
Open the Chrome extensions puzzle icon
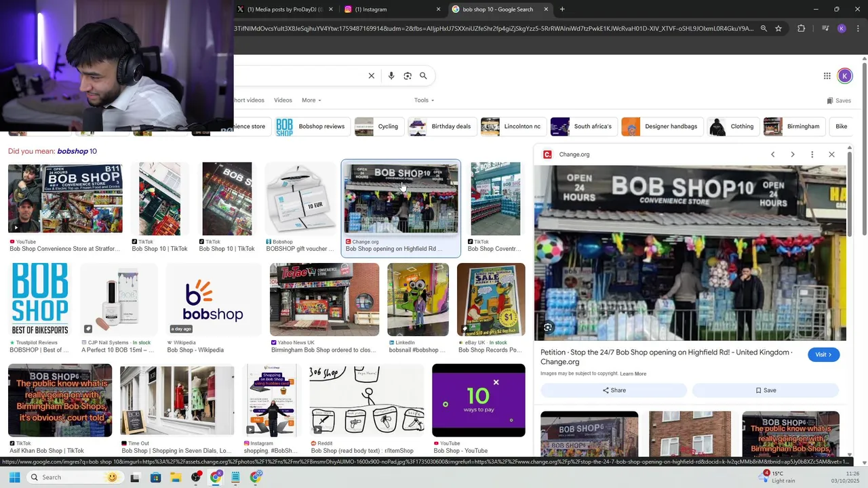click(802, 28)
